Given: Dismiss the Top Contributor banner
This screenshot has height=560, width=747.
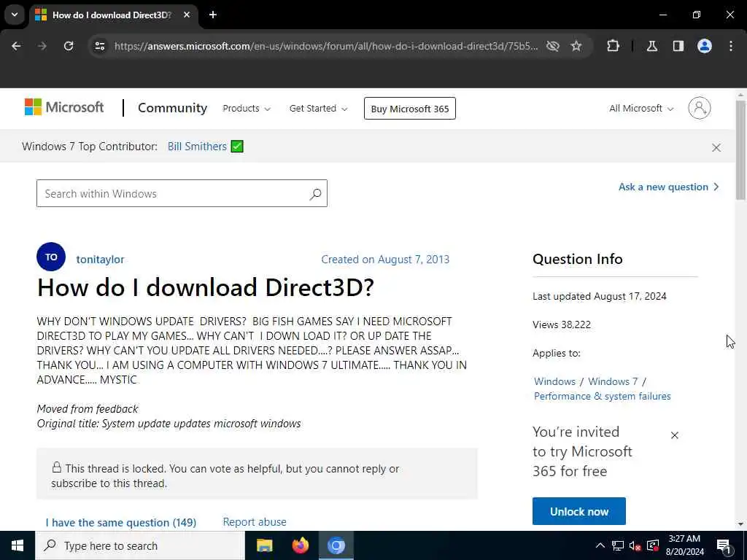Looking at the screenshot, I should 716,147.
